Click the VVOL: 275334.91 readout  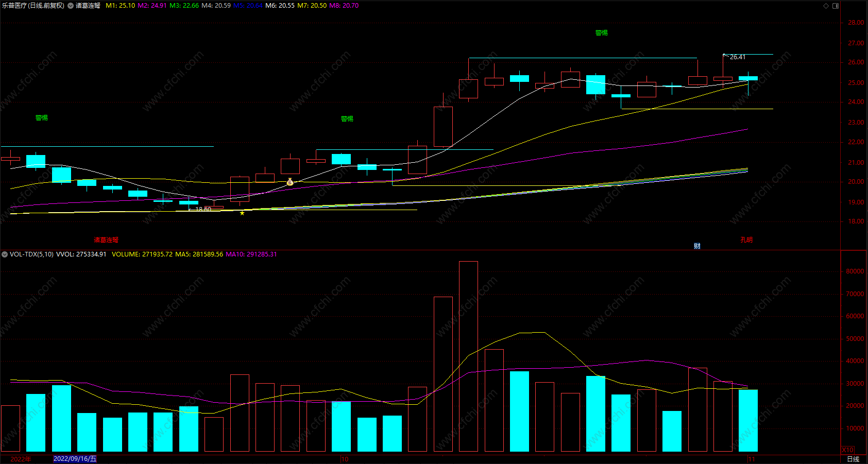tap(81, 254)
